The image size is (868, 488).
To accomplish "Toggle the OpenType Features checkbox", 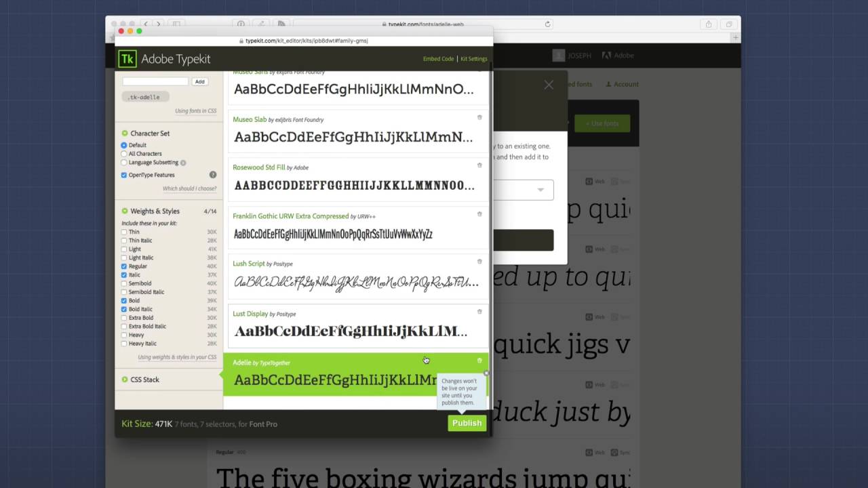I will [x=124, y=175].
